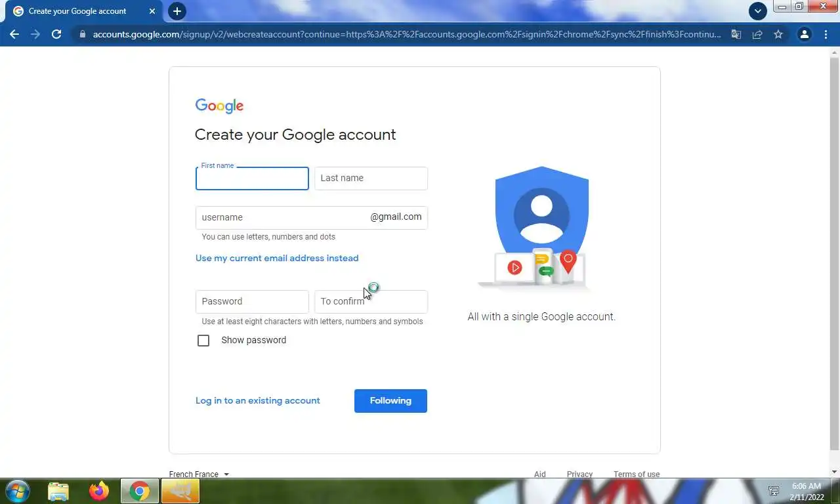Click the network icon in system tray

pyautogui.click(x=774, y=491)
